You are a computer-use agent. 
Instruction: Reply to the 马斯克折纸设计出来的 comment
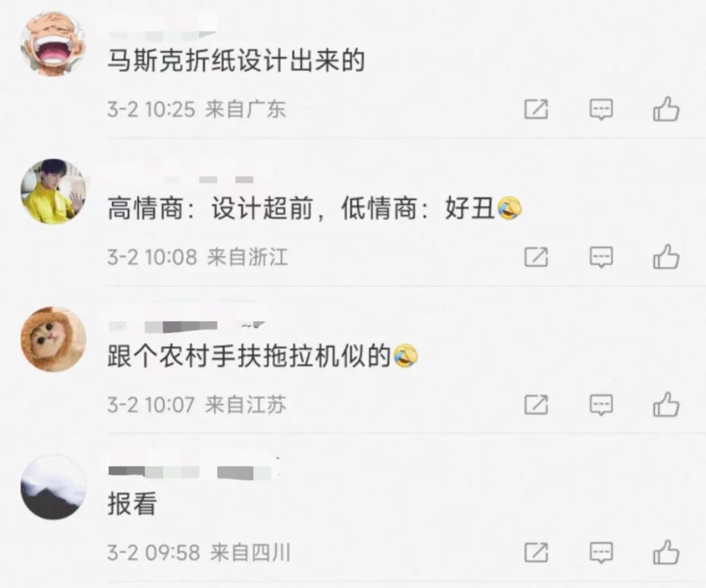click(601, 109)
